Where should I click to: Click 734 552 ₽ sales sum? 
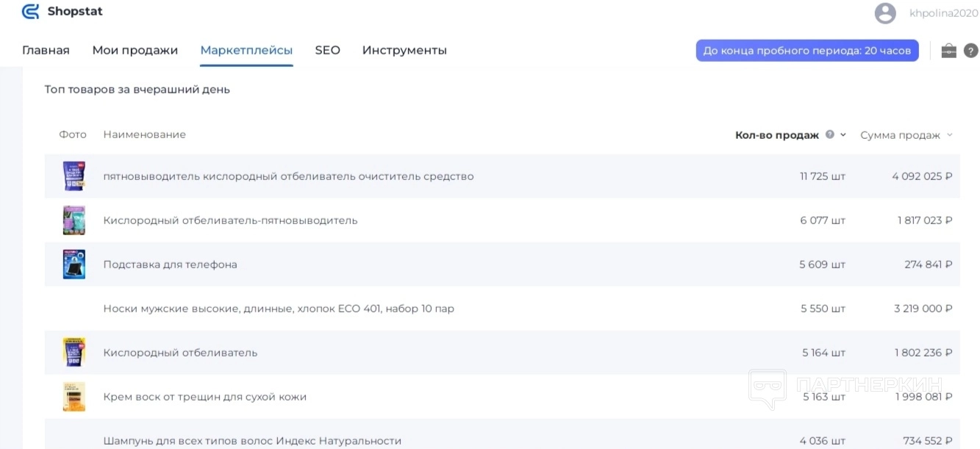coord(928,441)
